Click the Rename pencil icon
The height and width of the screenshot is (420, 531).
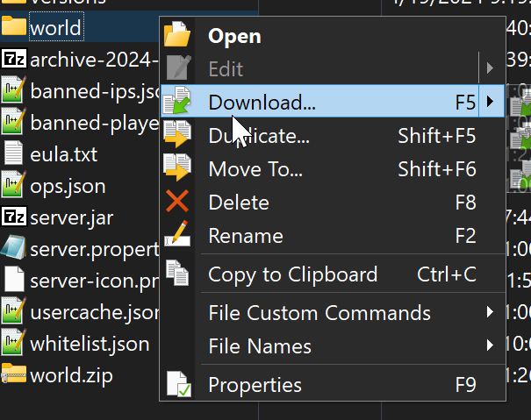coord(177,236)
